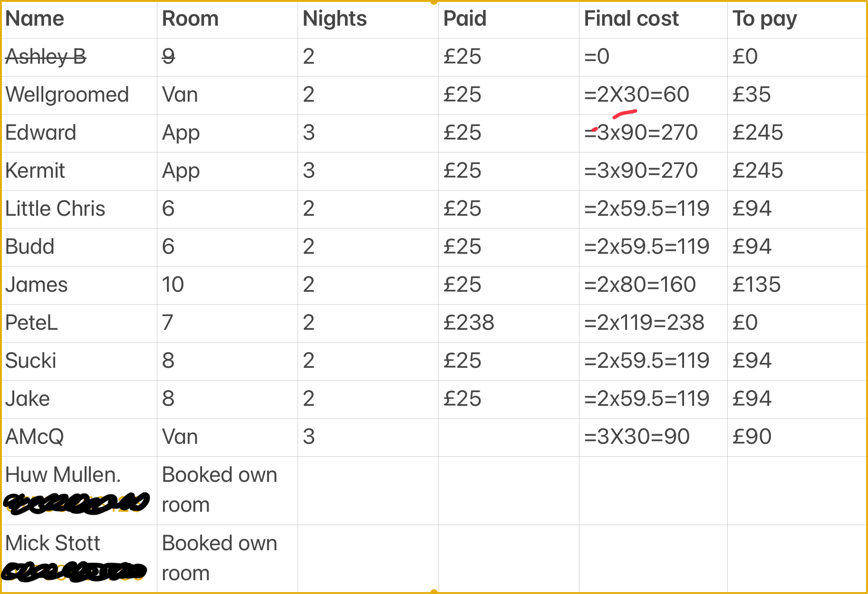Click Huw Mullen's Booked own room cell
The image size is (868, 594).
[x=227, y=490]
